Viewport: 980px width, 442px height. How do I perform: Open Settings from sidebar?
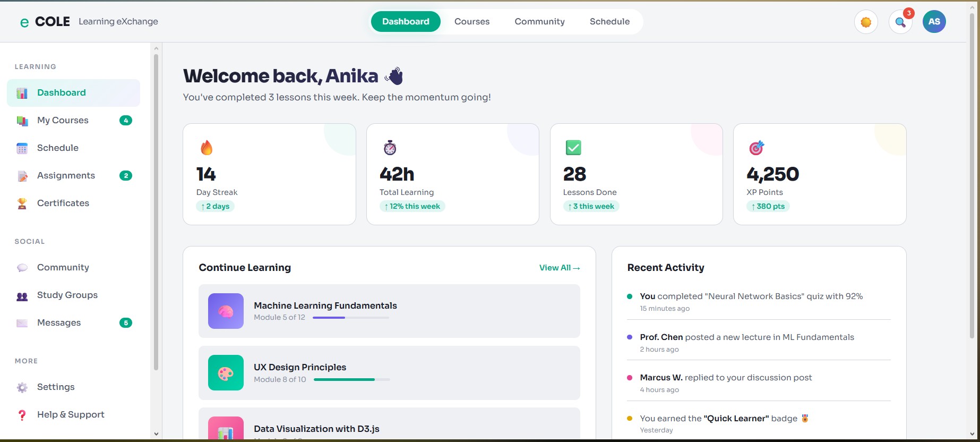(73, 387)
